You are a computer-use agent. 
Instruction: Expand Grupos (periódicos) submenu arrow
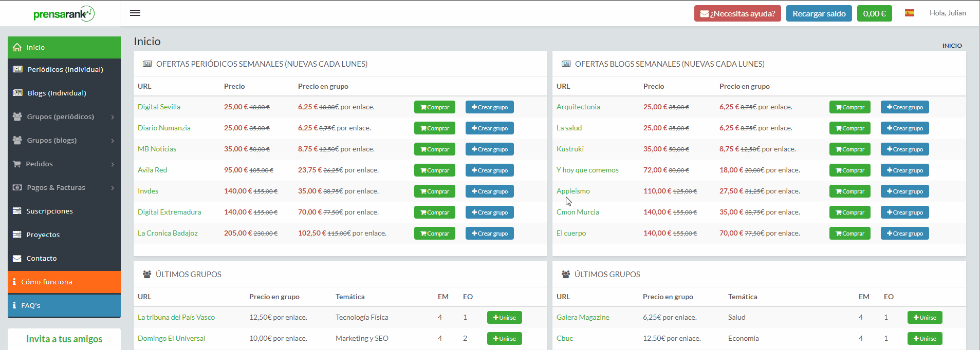click(113, 117)
